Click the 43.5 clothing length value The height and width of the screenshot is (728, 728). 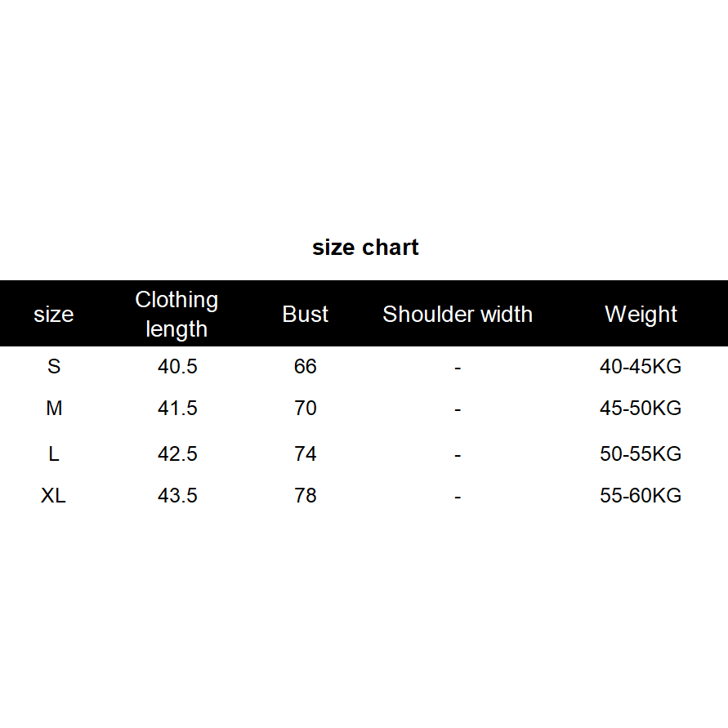[177, 496]
